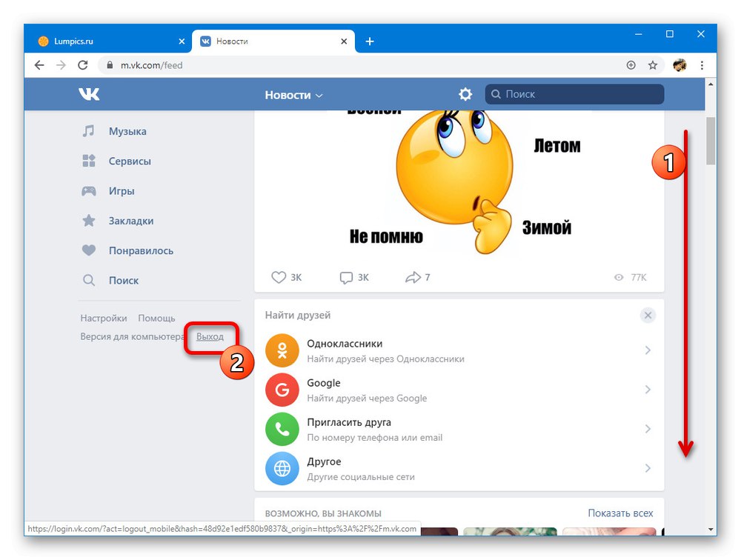The height and width of the screenshot is (560, 741).
Task: Click the address bar m.vk.com/feed
Action: (x=151, y=65)
